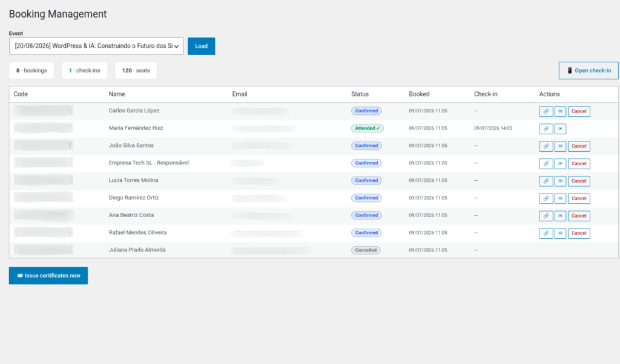Click the Booked column header
Viewport: 620px width, 364px height.
click(419, 94)
